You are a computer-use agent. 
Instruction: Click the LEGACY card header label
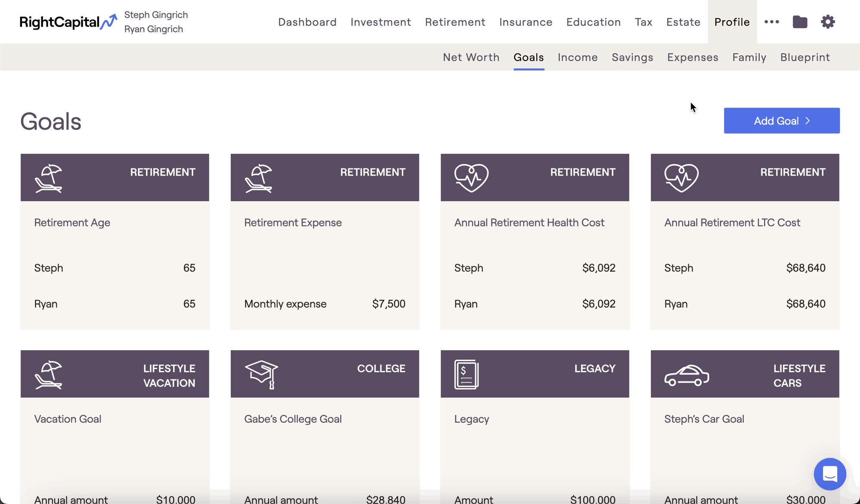(595, 369)
